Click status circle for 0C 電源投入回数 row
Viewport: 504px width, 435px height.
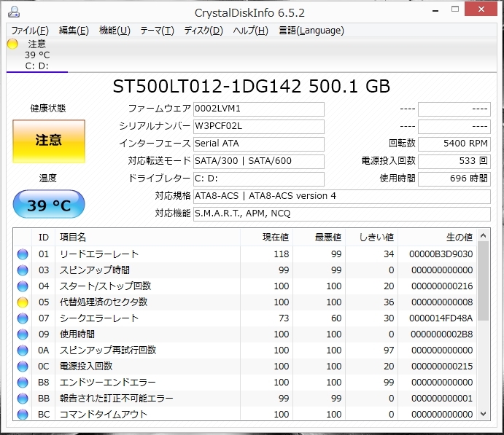tap(23, 366)
